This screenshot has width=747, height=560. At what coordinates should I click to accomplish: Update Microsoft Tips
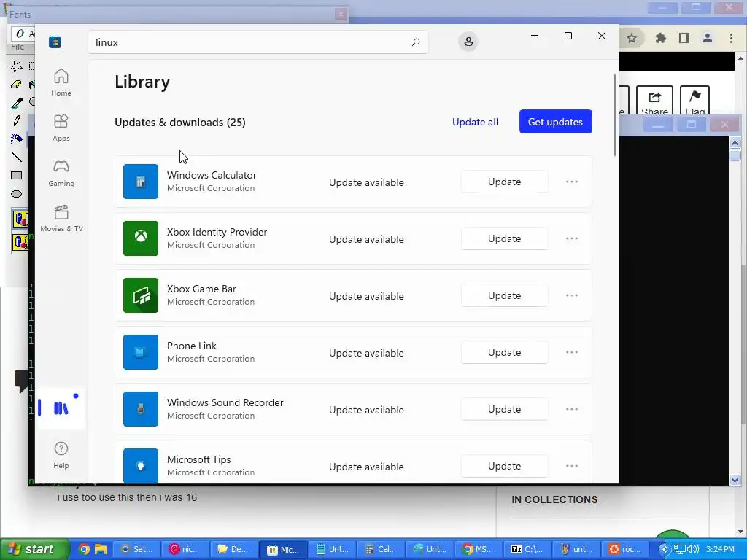[x=504, y=466]
